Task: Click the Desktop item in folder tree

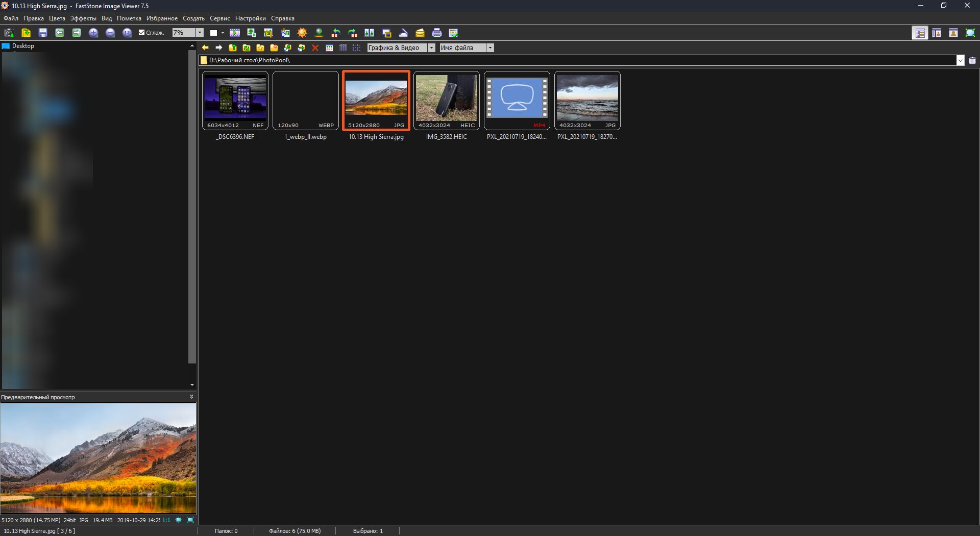Action: (x=23, y=46)
